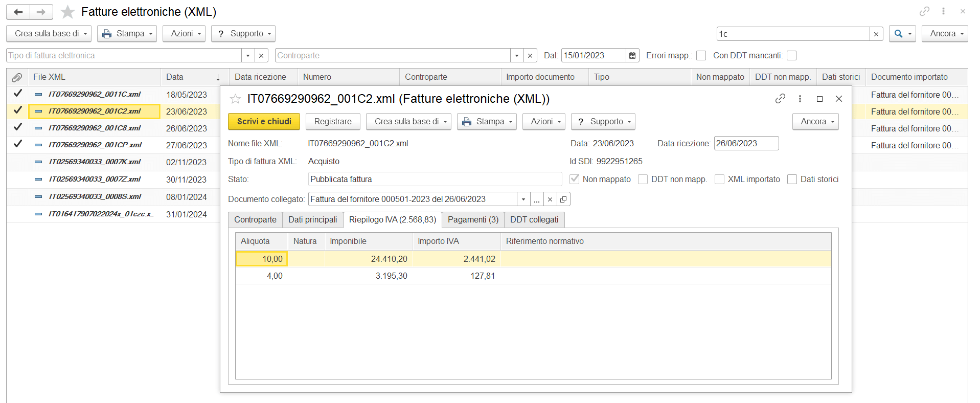Select Imponibile cell 3.195,30
This screenshot has height=403, width=980.
369,276
